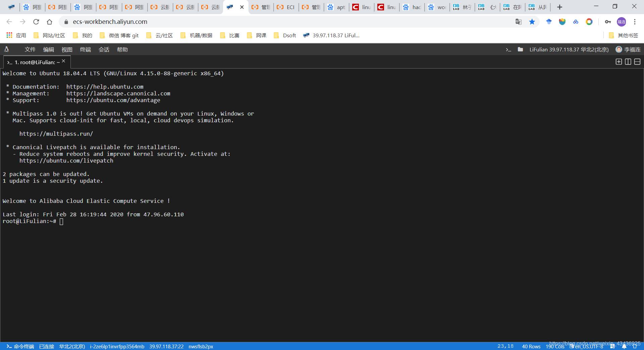
Task: Switch to the apt browser tab
Action: pyautogui.click(x=336, y=7)
